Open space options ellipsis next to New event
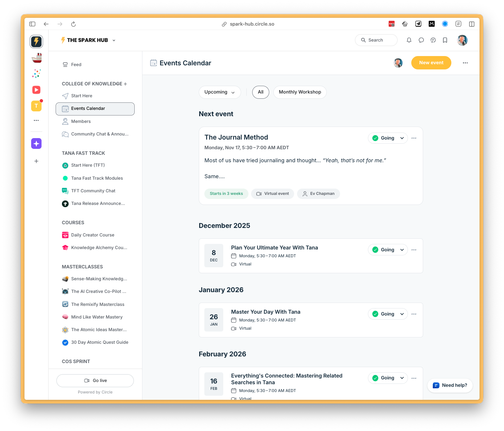 (x=465, y=63)
